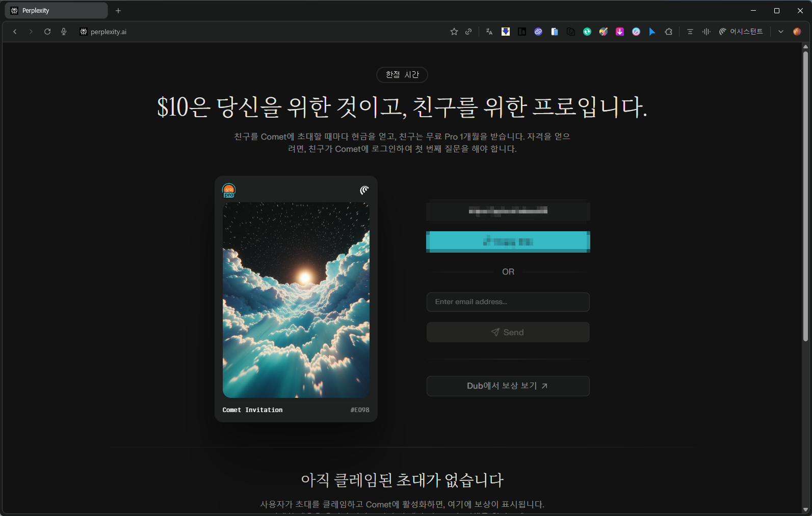
Task: Activate voice mode microphone icon
Action: click(64, 32)
